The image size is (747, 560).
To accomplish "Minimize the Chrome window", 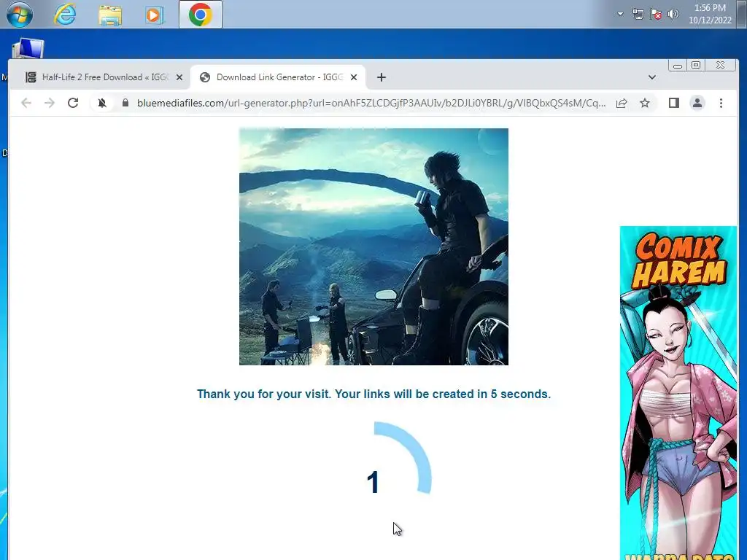I will tap(678, 66).
